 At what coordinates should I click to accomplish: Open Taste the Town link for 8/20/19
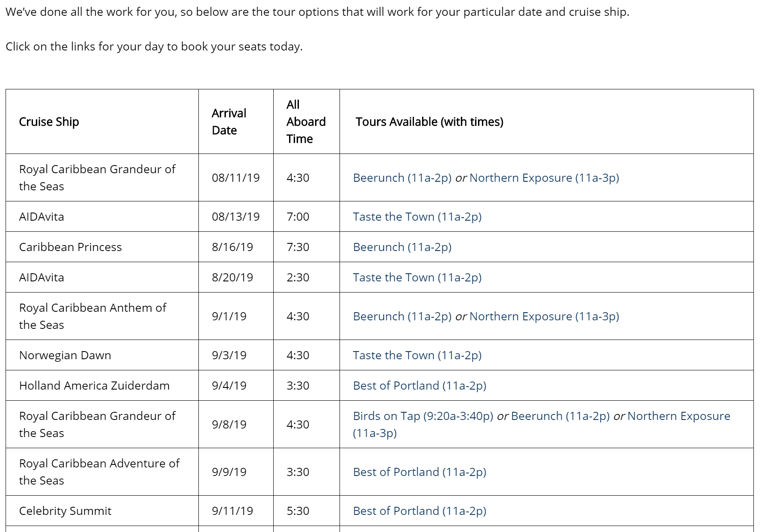pos(417,277)
